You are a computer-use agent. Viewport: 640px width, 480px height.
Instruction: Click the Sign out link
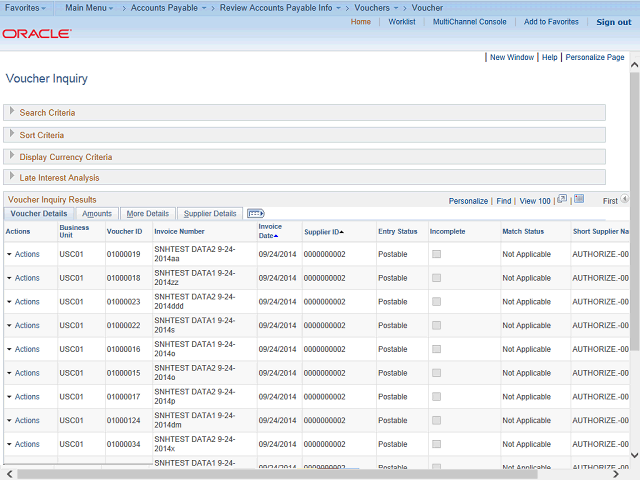coord(613,22)
